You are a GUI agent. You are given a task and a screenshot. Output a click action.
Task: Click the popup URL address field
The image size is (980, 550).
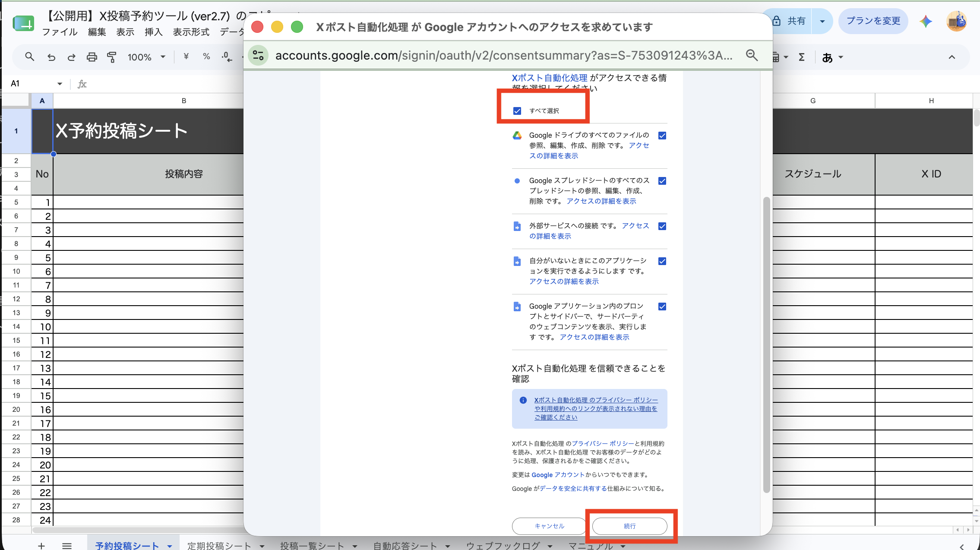[504, 55]
